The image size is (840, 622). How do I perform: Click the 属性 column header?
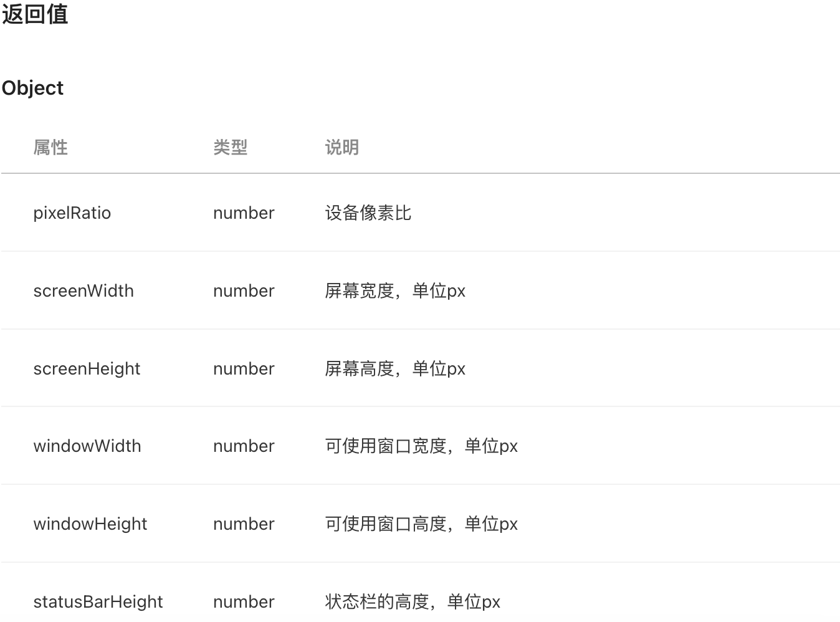click(50, 148)
